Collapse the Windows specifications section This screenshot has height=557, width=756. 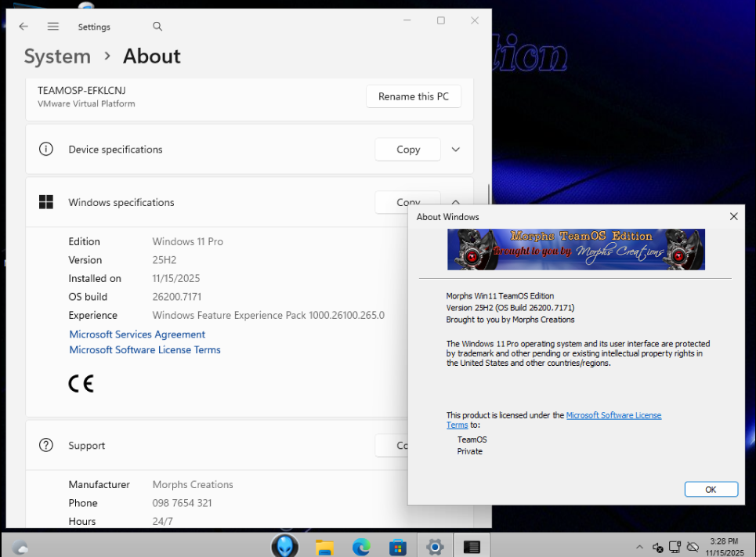click(456, 200)
